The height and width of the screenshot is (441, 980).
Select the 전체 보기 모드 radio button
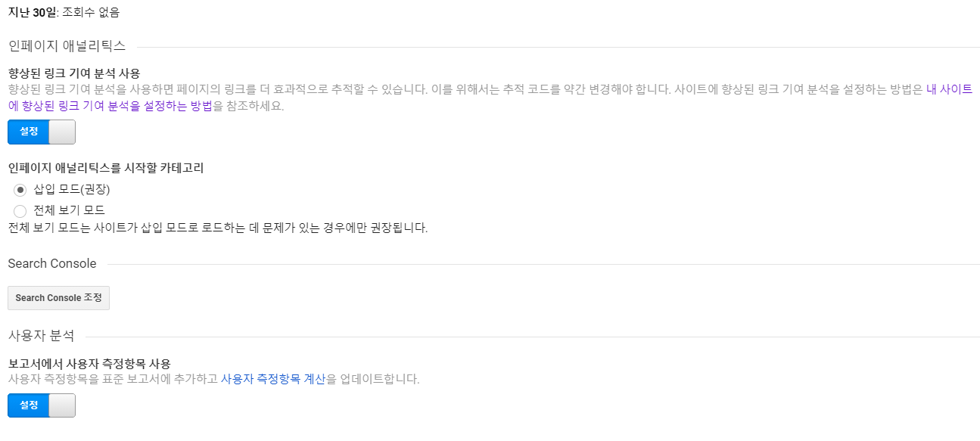click(x=20, y=211)
